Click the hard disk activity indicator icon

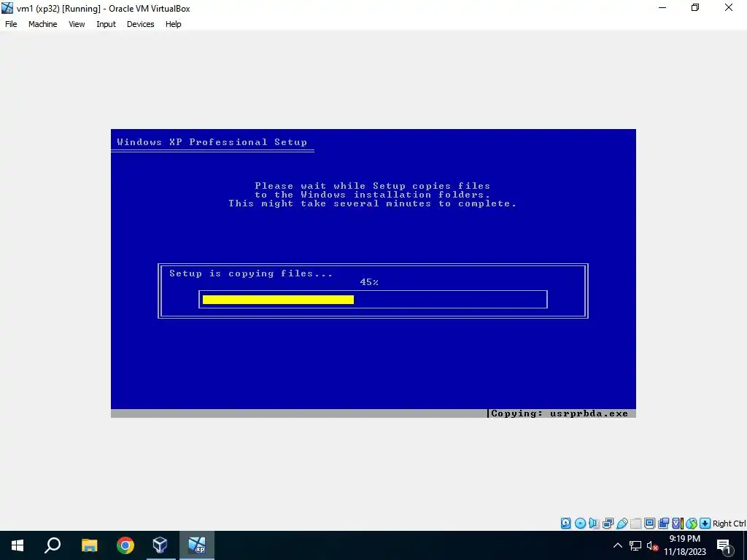565,524
